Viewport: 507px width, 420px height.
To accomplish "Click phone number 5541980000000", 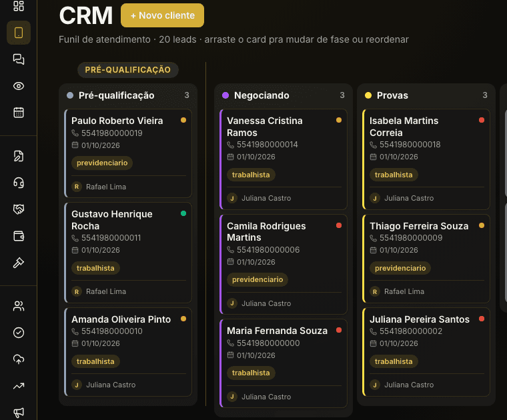I will pyautogui.click(x=268, y=343).
